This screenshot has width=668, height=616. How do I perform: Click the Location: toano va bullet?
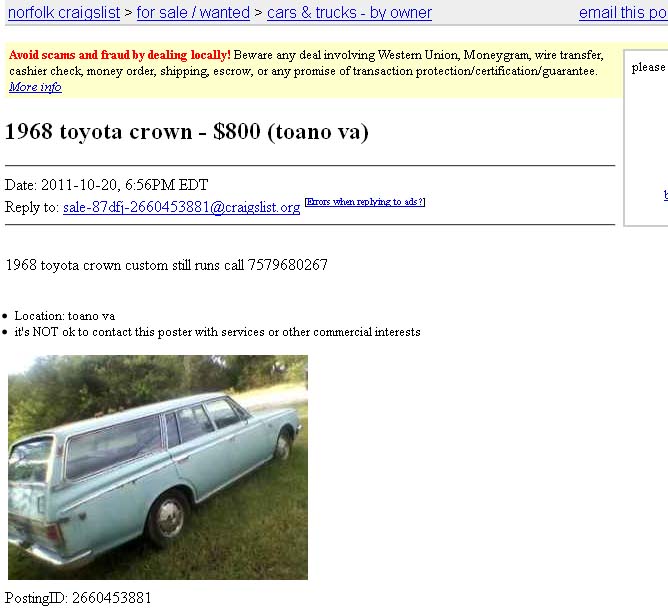(64, 316)
